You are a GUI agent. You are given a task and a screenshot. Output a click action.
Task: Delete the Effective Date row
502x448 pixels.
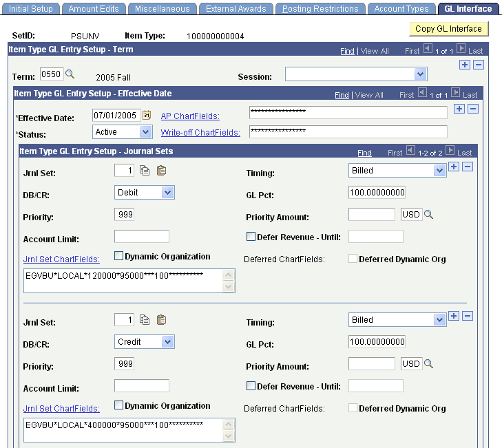473,109
